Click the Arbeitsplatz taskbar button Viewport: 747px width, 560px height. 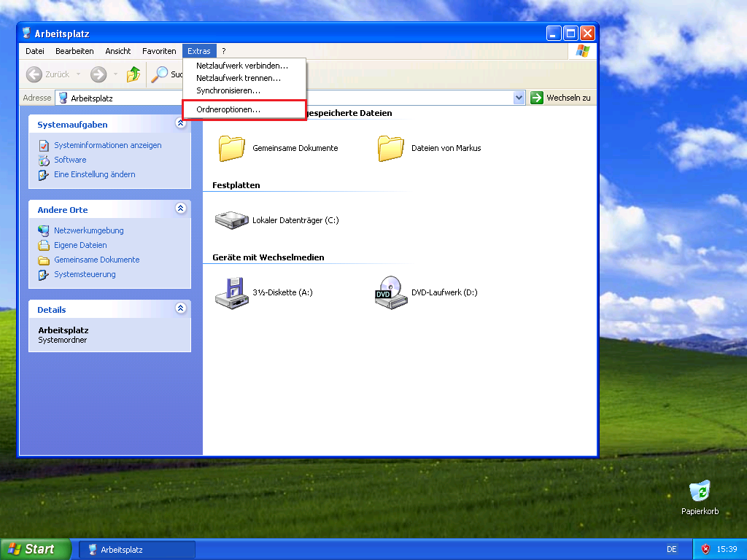click(136, 550)
